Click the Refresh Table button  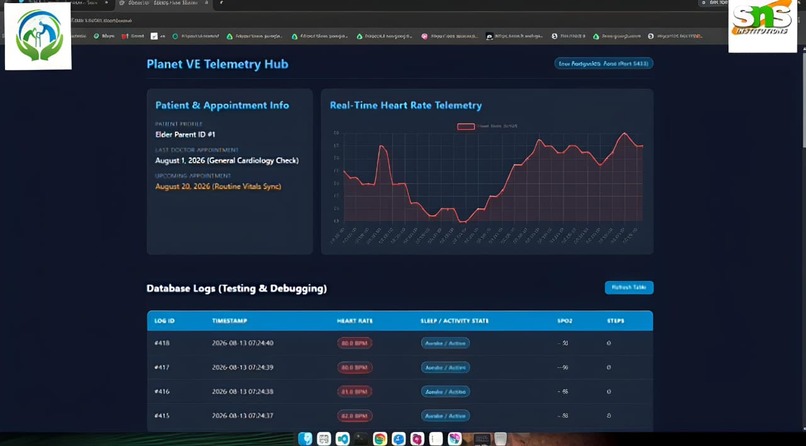point(629,288)
